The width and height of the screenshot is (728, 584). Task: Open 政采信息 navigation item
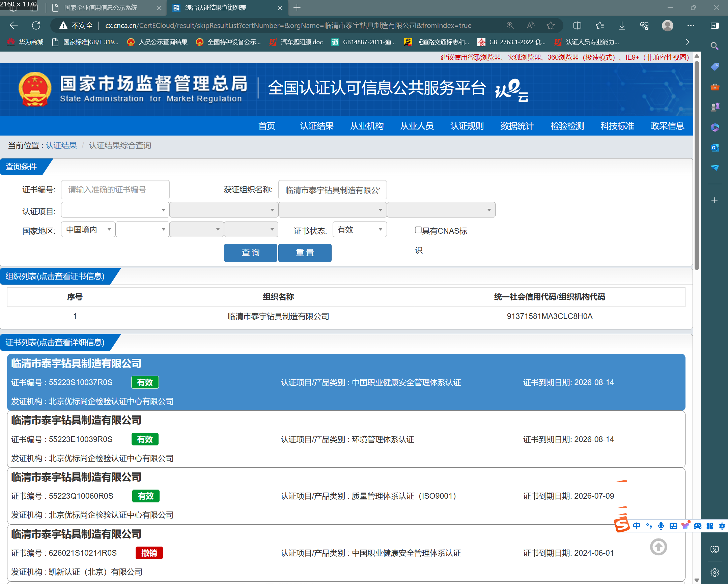point(667,126)
